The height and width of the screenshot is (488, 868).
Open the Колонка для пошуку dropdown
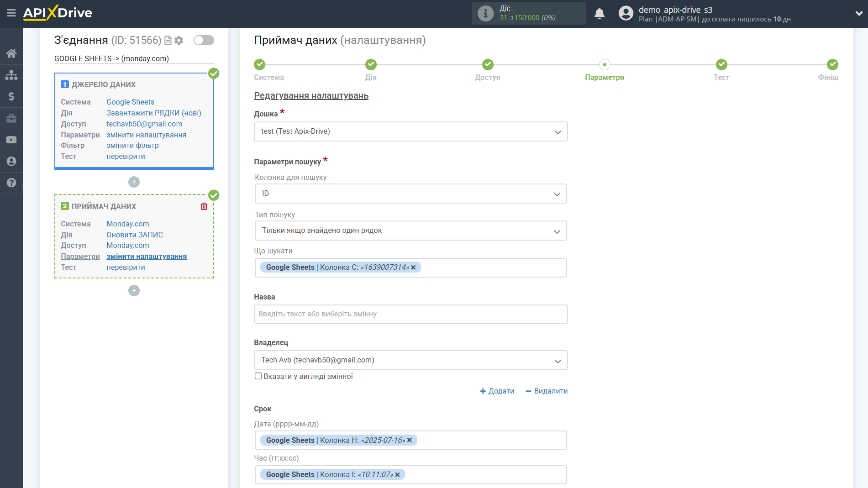[x=410, y=194]
